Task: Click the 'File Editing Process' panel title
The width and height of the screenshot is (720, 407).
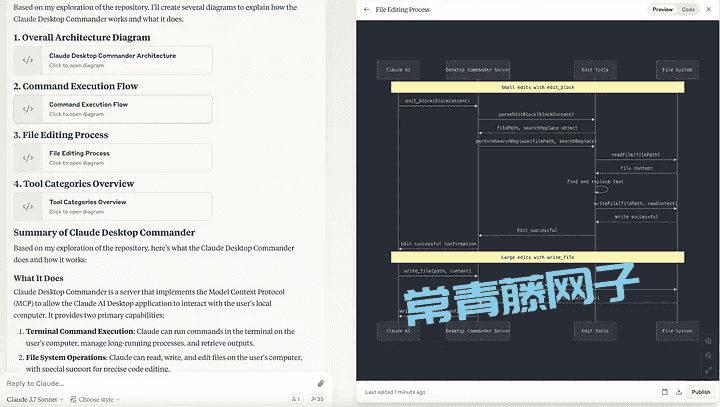Action: pos(403,9)
